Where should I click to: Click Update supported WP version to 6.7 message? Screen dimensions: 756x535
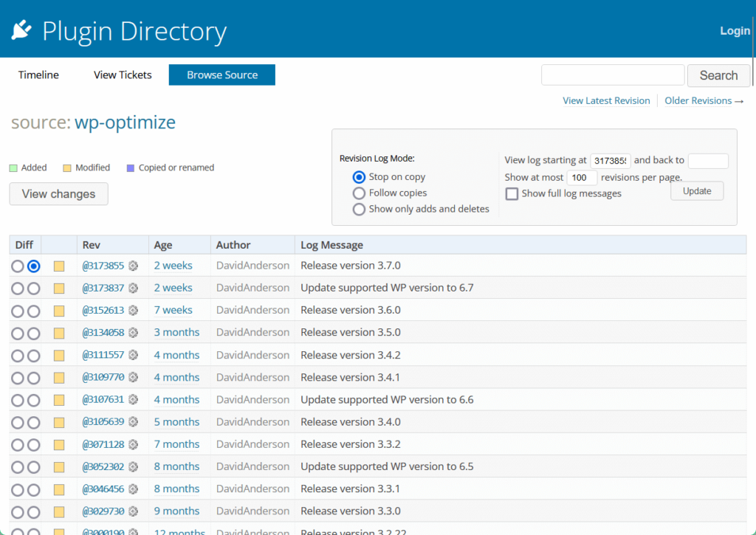coord(387,288)
